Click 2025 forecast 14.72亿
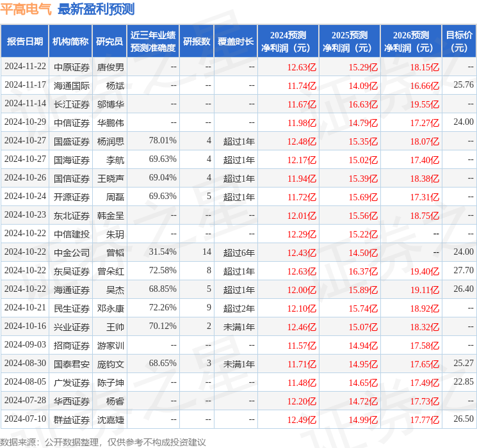The width and height of the screenshot is (477, 448). [363, 401]
